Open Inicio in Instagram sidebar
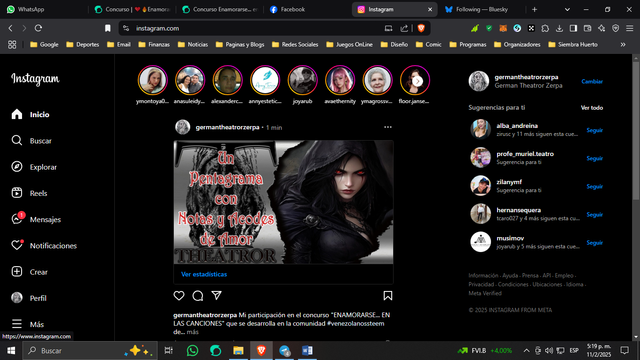The width and height of the screenshot is (640, 360). tap(31, 114)
